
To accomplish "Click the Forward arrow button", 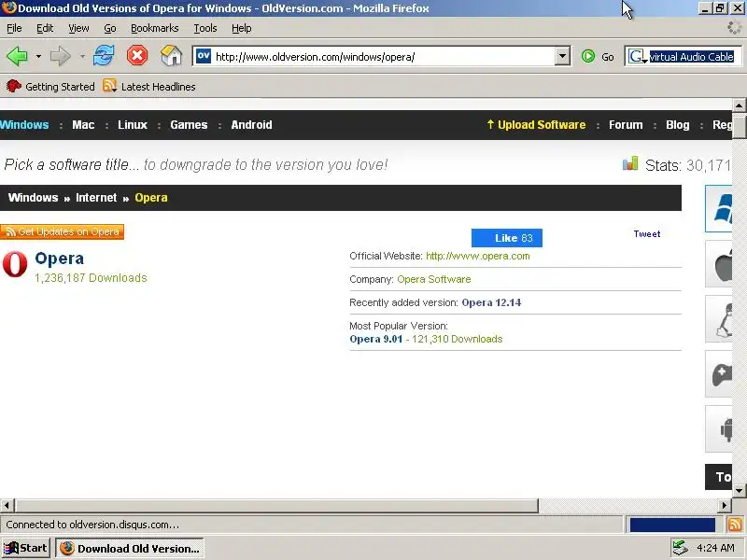I will coord(60,56).
